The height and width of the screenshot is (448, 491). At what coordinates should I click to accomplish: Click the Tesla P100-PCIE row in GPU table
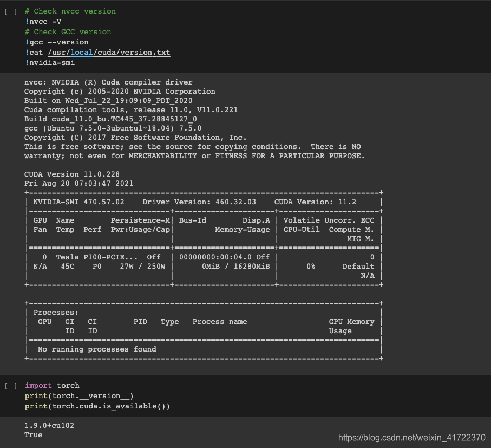(97, 257)
